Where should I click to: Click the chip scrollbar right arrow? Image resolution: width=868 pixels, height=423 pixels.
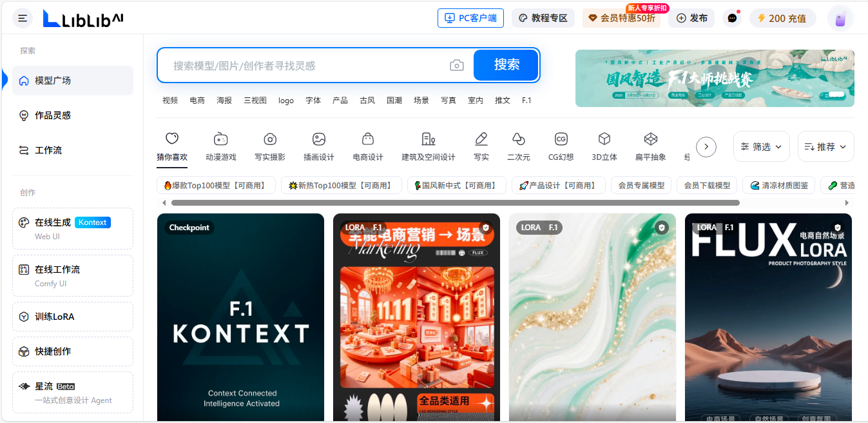click(x=847, y=203)
